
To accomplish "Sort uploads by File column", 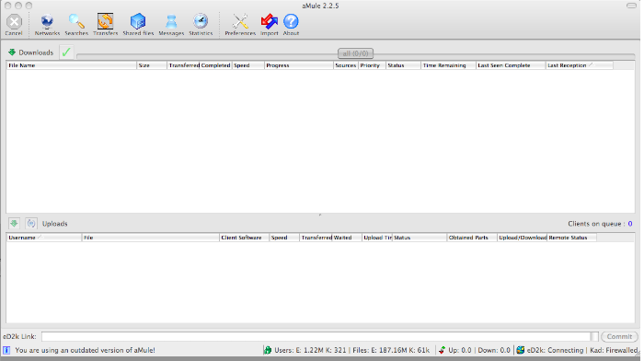I will 151,238.
